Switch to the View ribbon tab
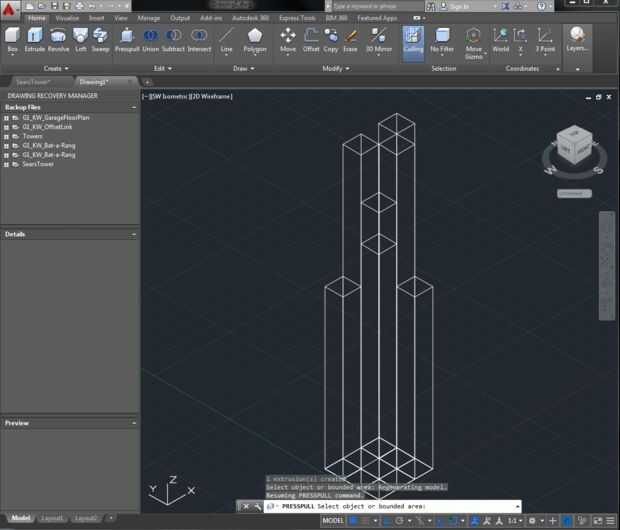 click(x=121, y=18)
